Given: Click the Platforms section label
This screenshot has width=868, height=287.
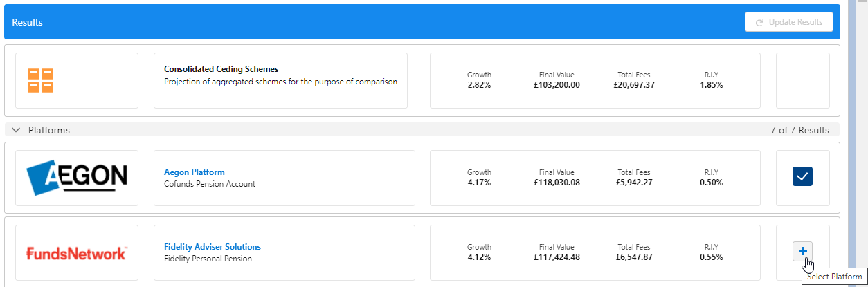Looking at the screenshot, I should pos(48,130).
